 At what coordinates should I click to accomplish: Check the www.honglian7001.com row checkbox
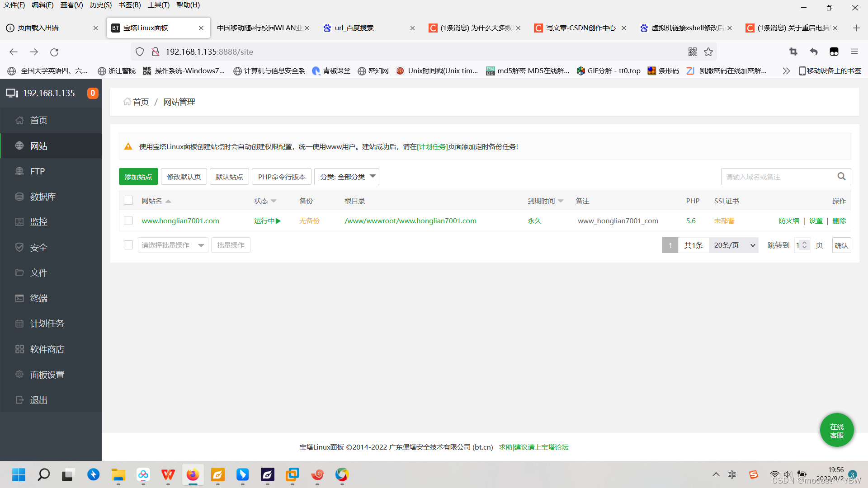[128, 221]
